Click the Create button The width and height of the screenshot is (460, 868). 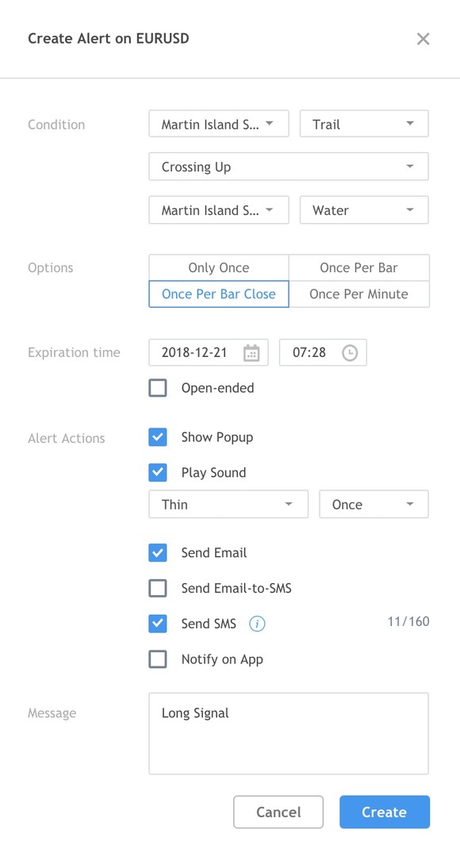[385, 812]
